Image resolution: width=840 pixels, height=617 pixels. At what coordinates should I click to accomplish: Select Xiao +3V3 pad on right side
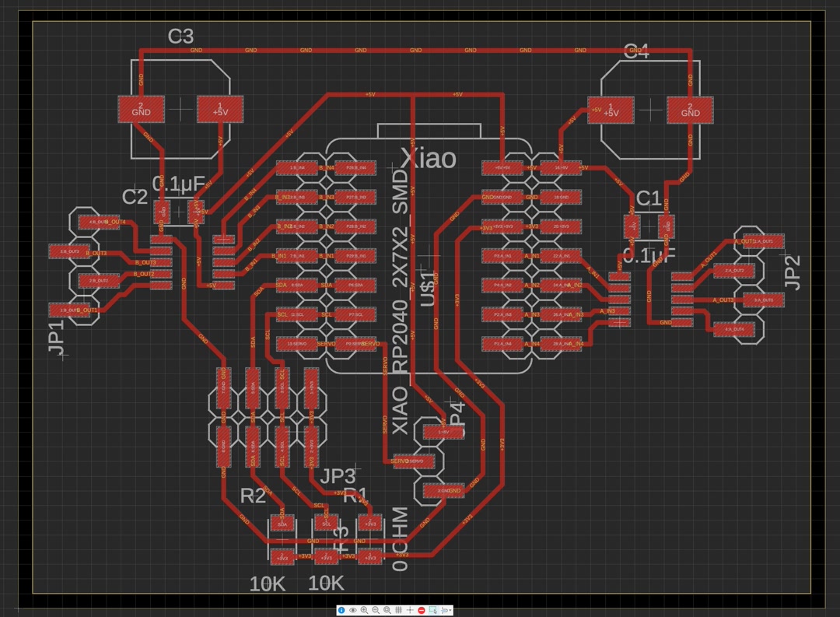pyautogui.click(x=502, y=226)
